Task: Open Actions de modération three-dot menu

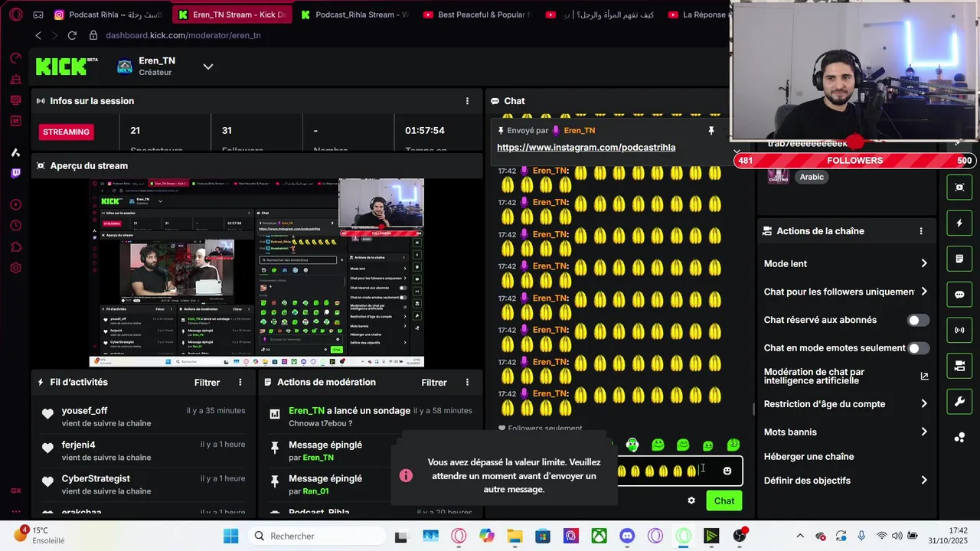Action: tap(467, 382)
